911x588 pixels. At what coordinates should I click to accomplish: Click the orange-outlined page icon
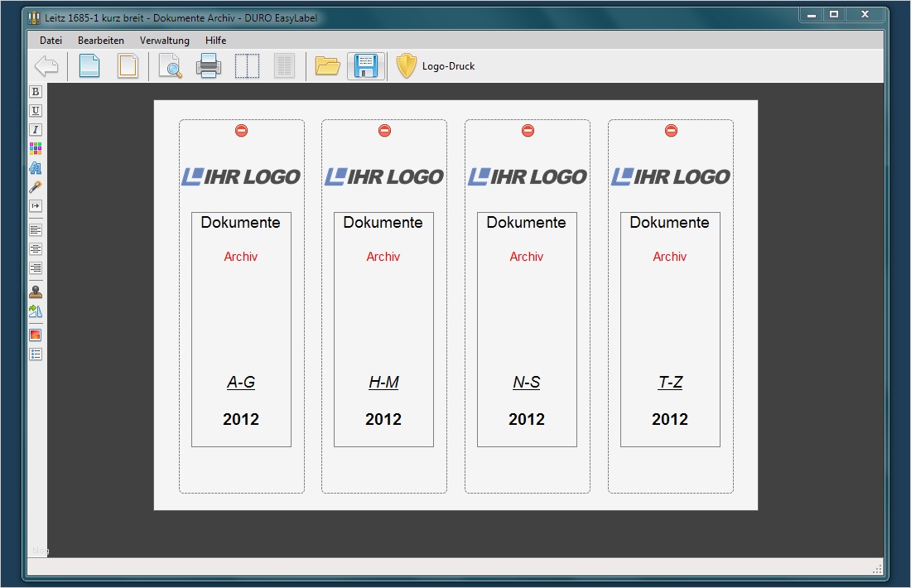128,65
